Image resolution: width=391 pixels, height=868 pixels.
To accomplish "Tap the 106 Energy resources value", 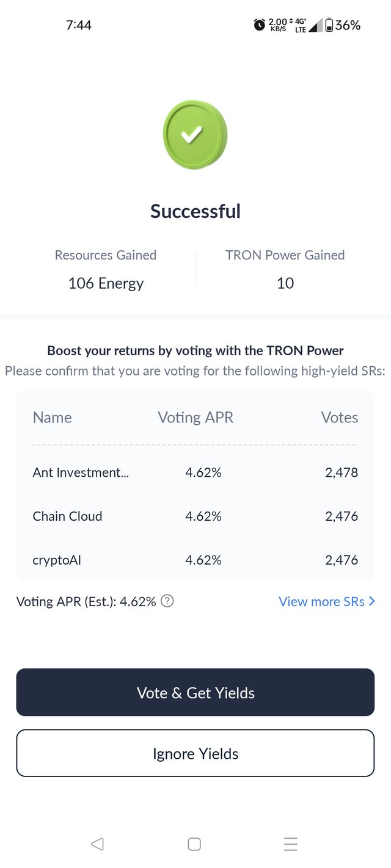I will 106,283.
